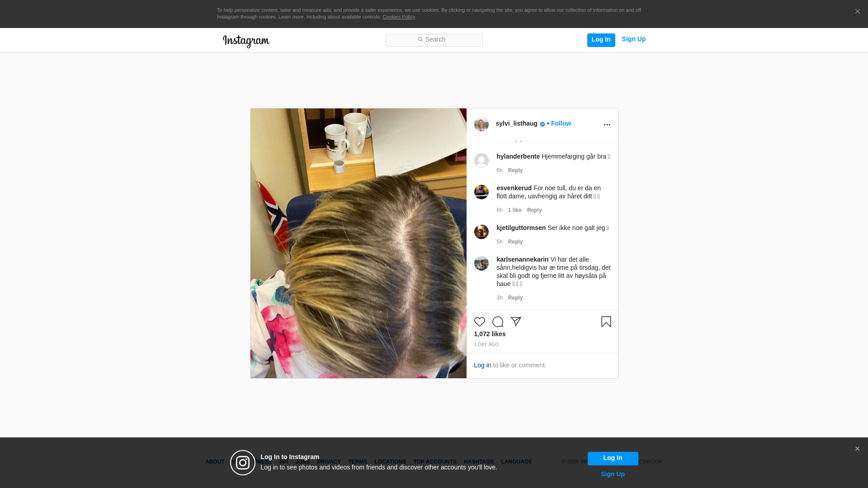Open esvenkerud commenter profile

click(514, 188)
